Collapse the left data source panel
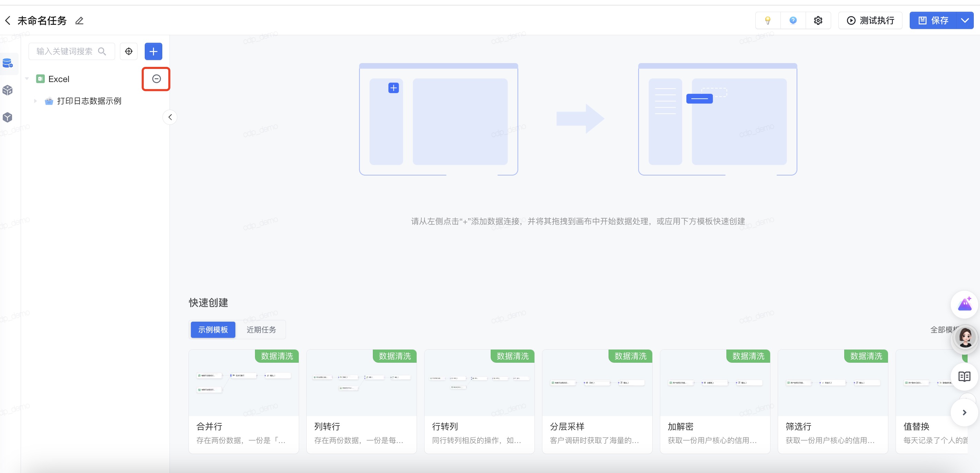Screen dimensions: 980x473 click(x=170, y=117)
